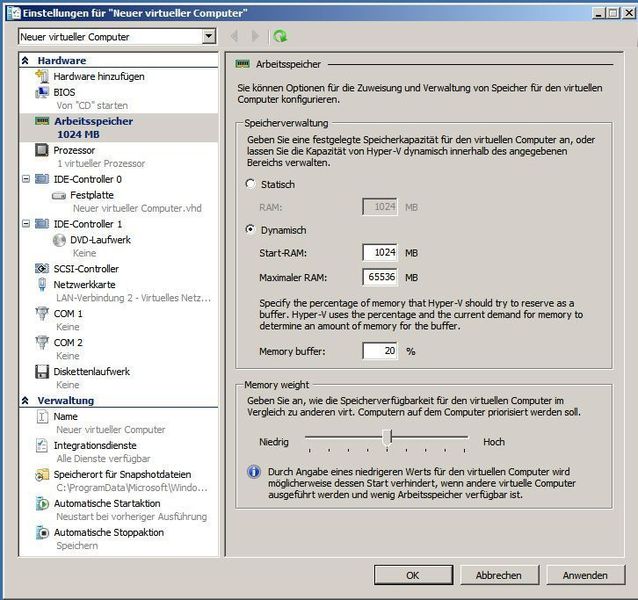Select Hardware hinzufügen in the tree

tap(99, 76)
